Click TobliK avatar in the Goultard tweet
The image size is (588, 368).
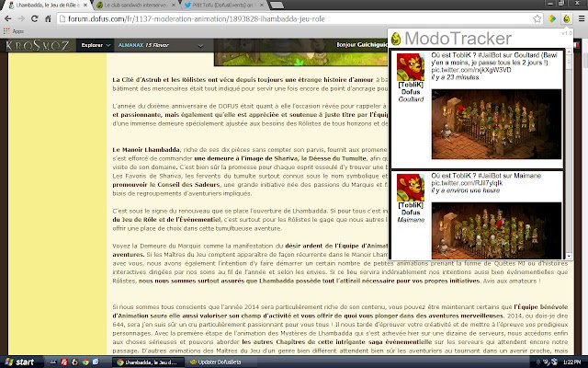point(411,67)
